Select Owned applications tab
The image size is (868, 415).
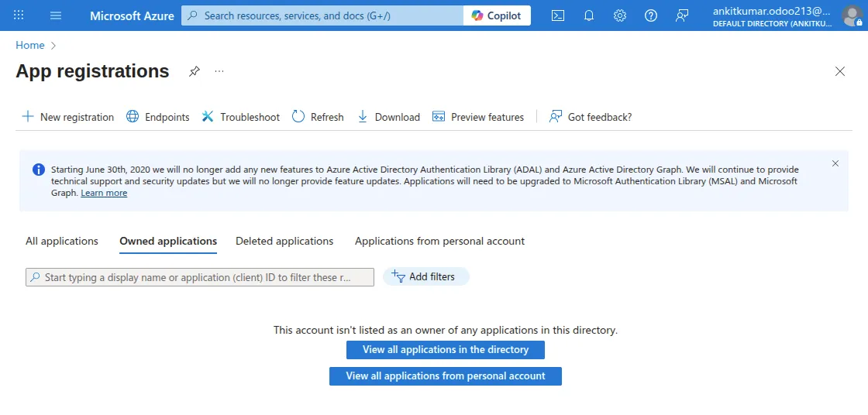(168, 242)
